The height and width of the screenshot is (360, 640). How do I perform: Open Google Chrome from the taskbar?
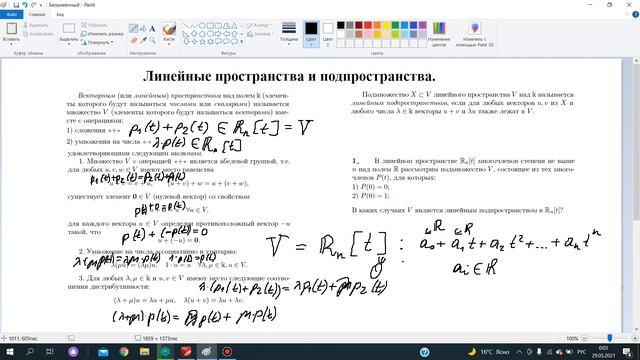click(124, 351)
